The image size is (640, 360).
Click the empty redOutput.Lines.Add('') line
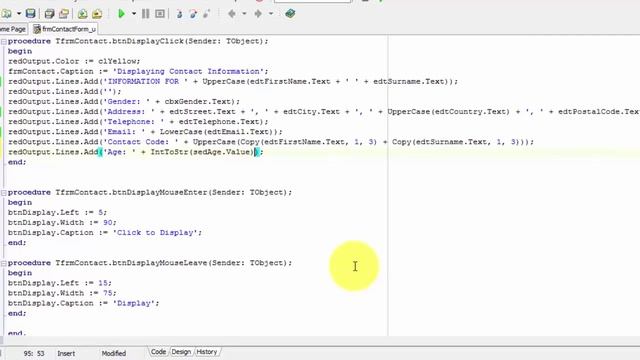64,91
